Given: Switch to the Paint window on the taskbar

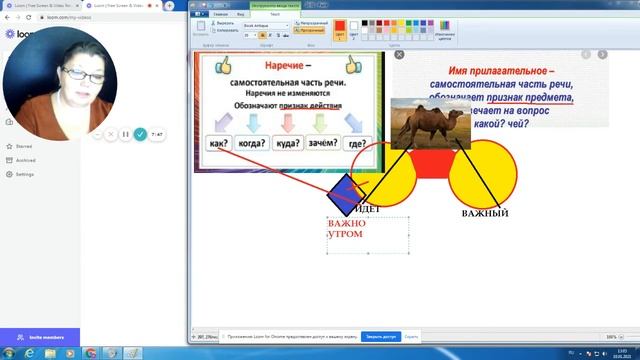Looking at the screenshot, I should (133, 353).
